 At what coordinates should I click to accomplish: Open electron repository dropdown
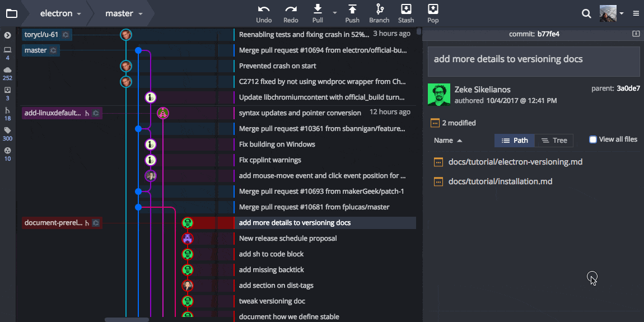[x=60, y=13]
